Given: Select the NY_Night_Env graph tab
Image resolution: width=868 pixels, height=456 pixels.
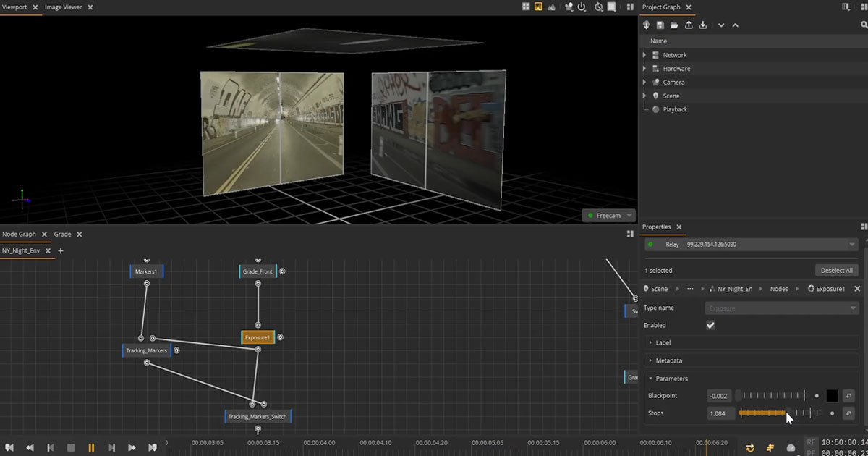Looking at the screenshot, I should [21, 250].
